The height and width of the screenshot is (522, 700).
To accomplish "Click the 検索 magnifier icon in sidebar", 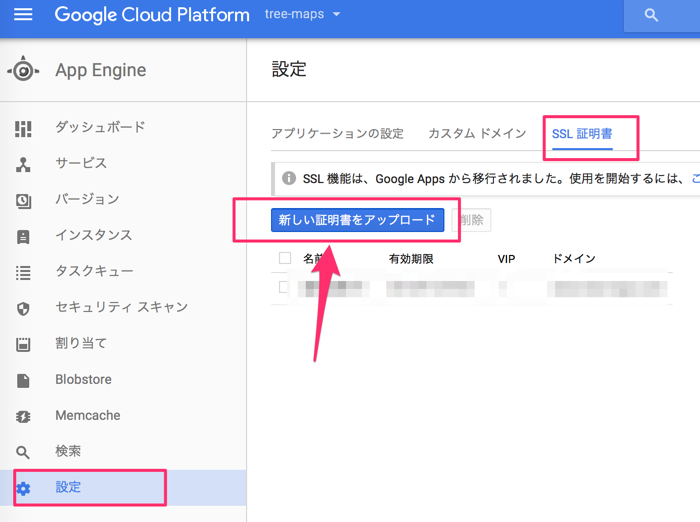I will click(x=23, y=452).
